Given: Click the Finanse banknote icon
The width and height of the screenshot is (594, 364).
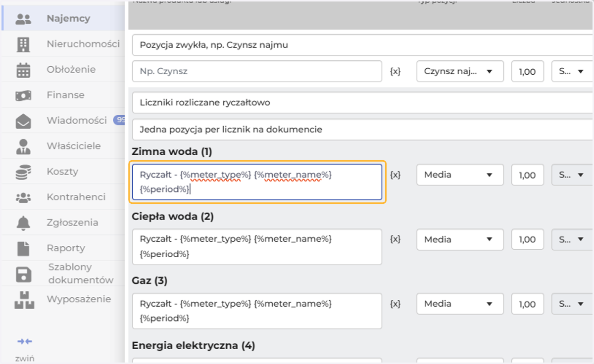Looking at the screenshot, I should tap(23, 95).
